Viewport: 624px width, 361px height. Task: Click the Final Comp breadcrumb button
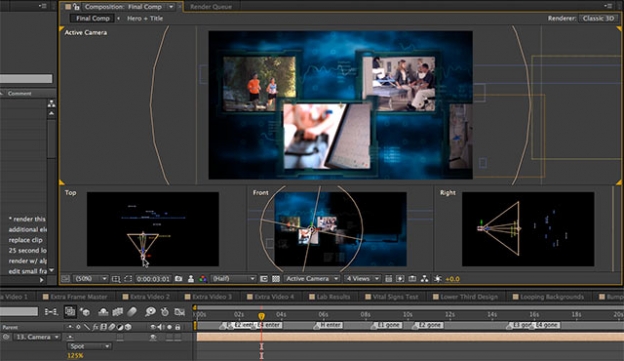point(92,18)
